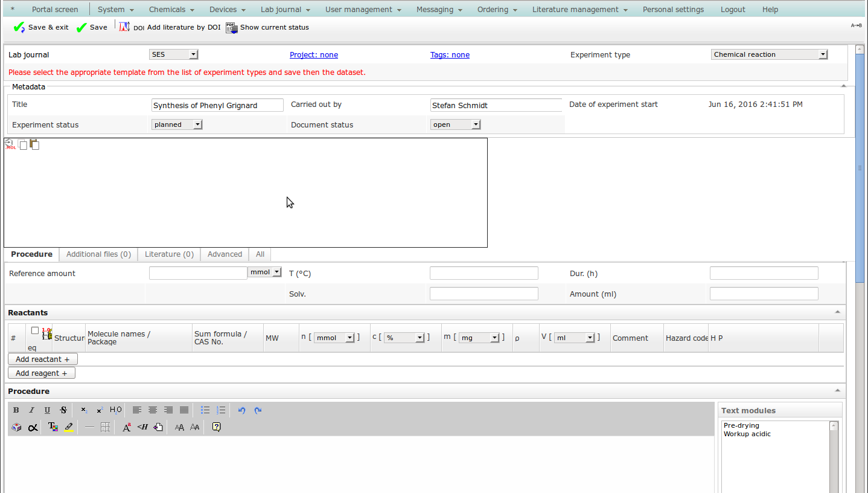Collapse the Metadata section
This screenshot has height=493, width=868.
(x=843, y=86)
